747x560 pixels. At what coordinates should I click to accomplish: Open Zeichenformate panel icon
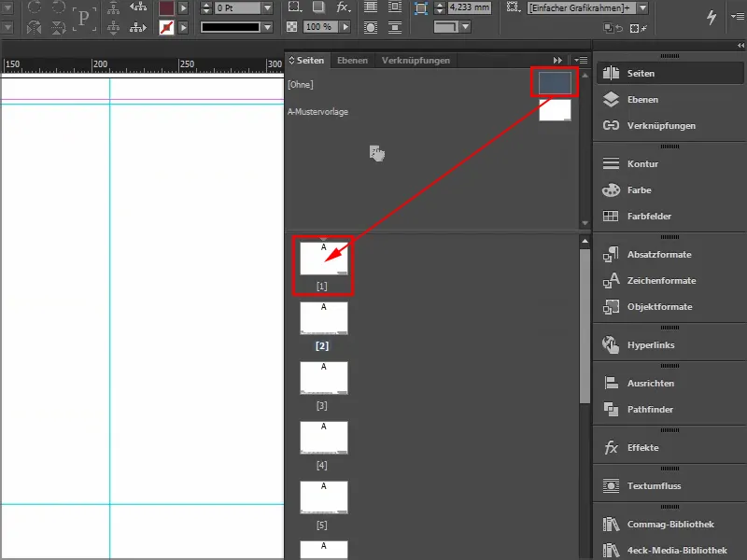click(x=611, y=281)
